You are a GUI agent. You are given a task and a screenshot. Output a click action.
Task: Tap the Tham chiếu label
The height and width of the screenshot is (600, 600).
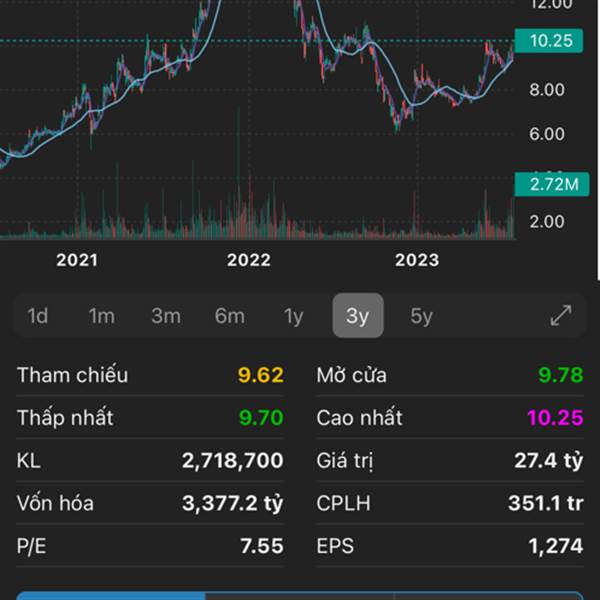coord(72,375)
